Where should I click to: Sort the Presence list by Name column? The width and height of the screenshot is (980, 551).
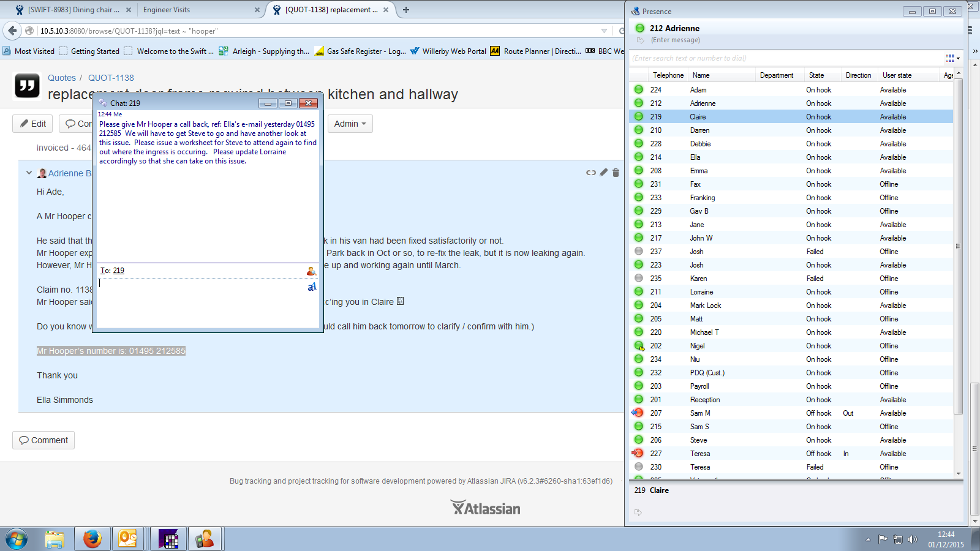(701, 75)
